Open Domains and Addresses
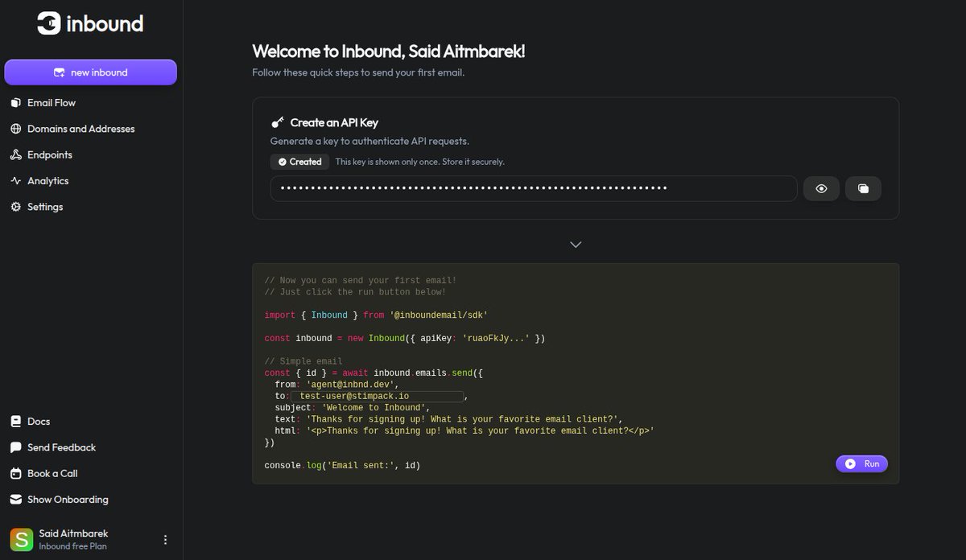This screenshot has height=560, width=966. tap(81, 129)
